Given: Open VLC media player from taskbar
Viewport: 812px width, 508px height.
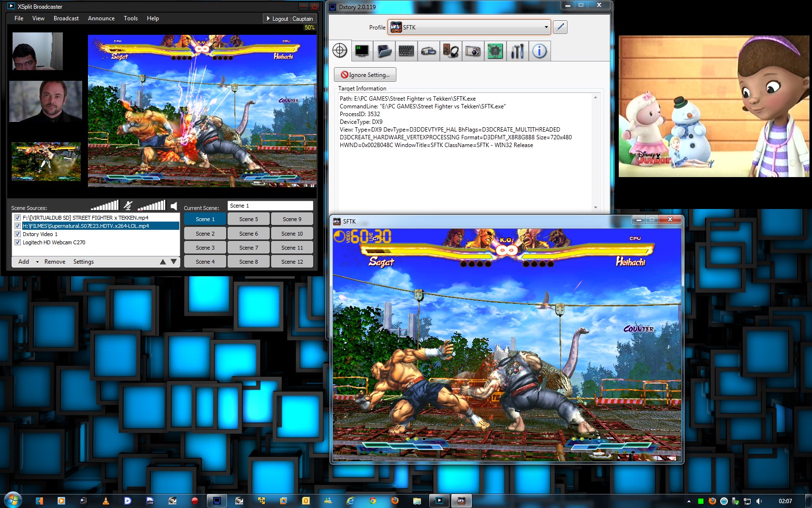Looking at the screenshot, I should (105, 501).
